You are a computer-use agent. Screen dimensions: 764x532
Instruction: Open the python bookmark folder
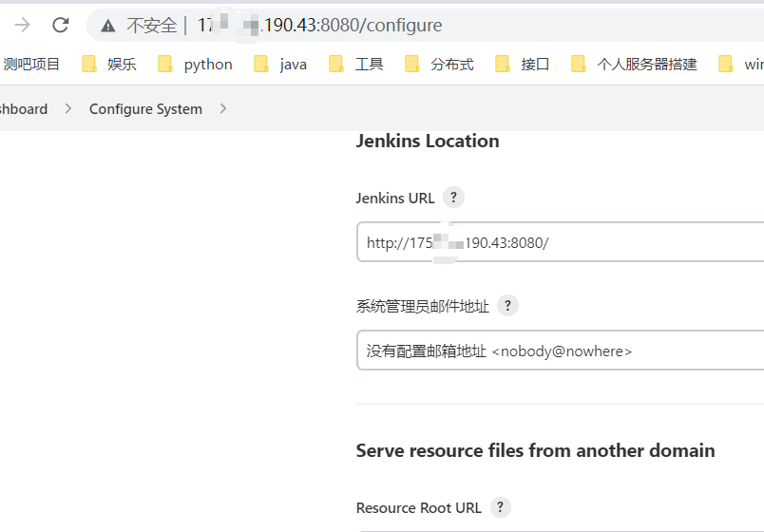tap(196, 65)
